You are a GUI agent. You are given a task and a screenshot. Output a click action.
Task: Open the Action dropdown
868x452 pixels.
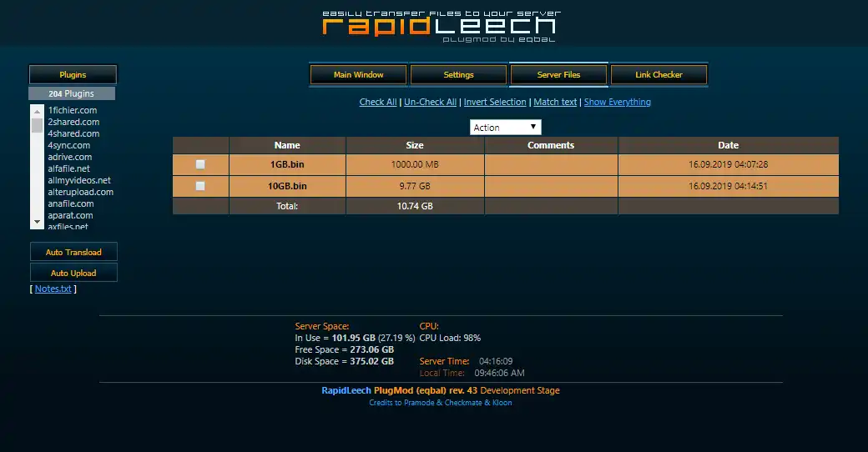tap(506, 128)
